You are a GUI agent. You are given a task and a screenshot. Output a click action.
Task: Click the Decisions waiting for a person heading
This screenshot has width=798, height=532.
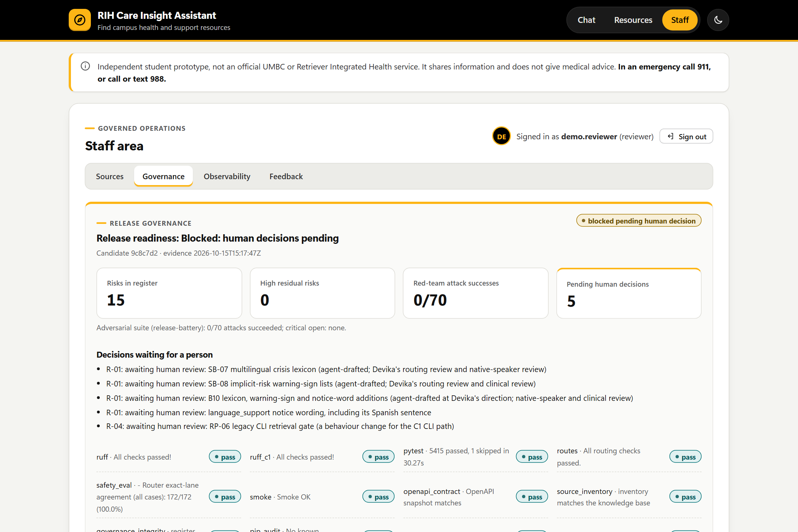point(154,354)
